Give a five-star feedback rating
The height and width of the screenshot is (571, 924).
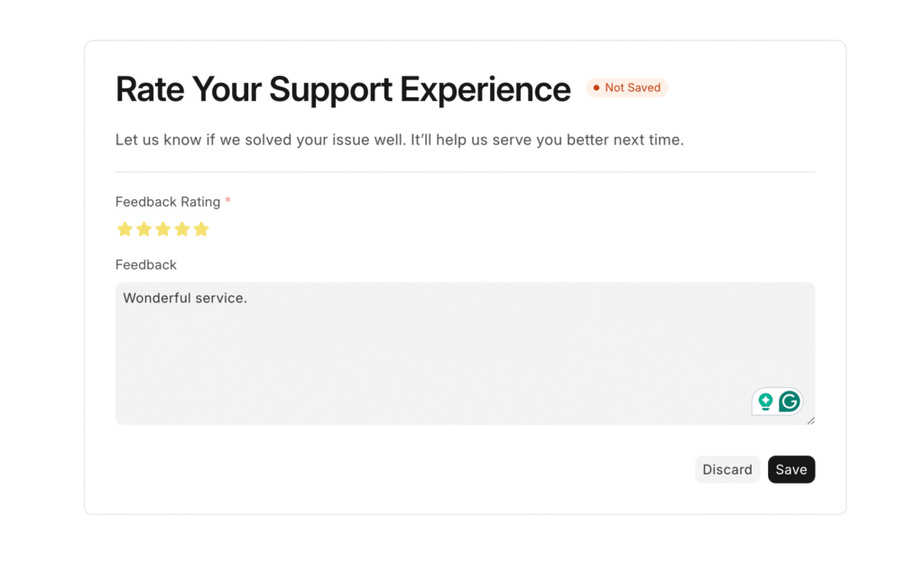coord(201,229)
